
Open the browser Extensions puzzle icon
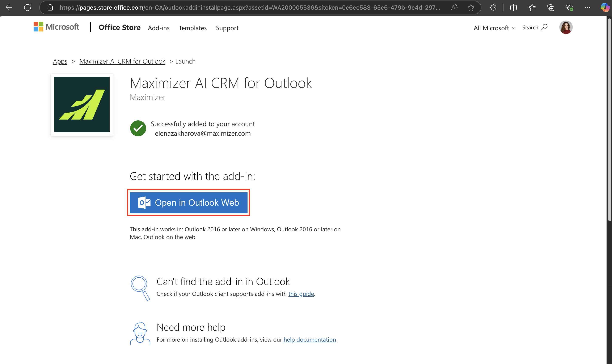coord(493,8)
